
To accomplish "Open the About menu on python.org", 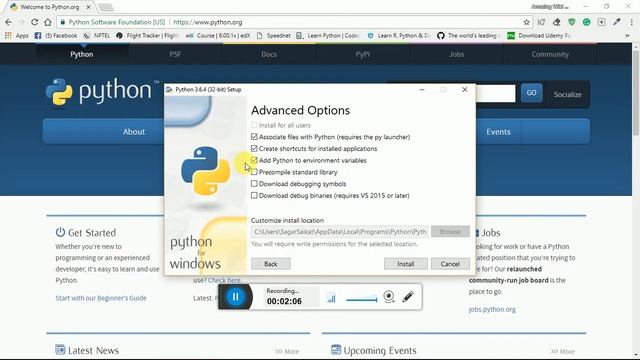I will tap(134, 132).
